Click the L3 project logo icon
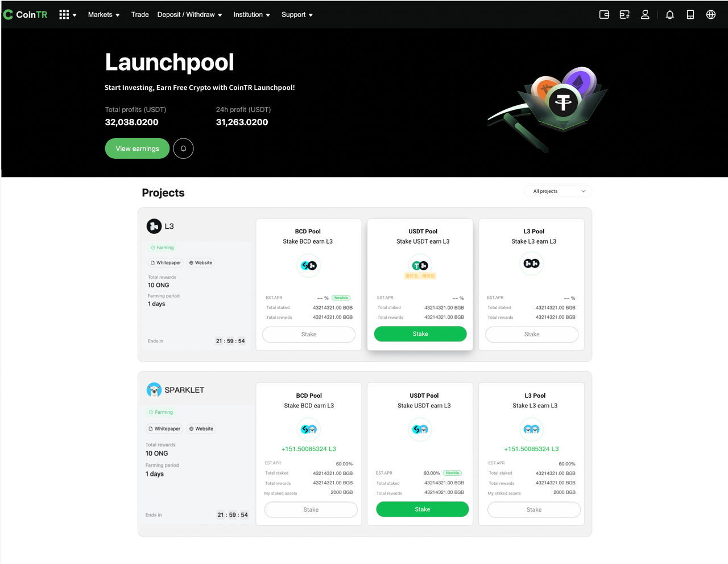Viewport: 728px width, 564px height. coord(154,226)
